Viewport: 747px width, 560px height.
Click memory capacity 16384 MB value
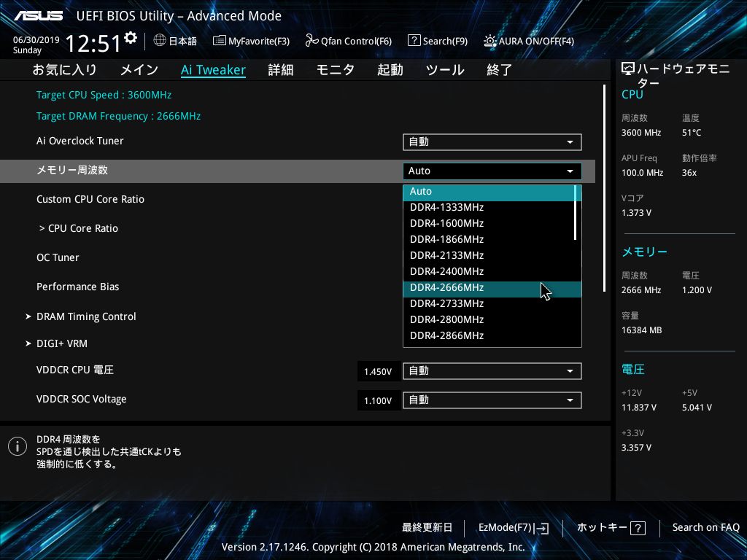click(x=642, y=330)
